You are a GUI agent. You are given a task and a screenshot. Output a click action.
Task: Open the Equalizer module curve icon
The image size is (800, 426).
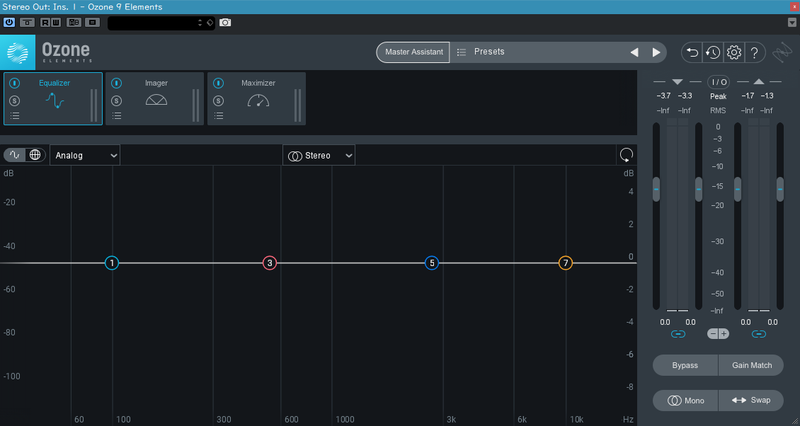pos(55,101)
